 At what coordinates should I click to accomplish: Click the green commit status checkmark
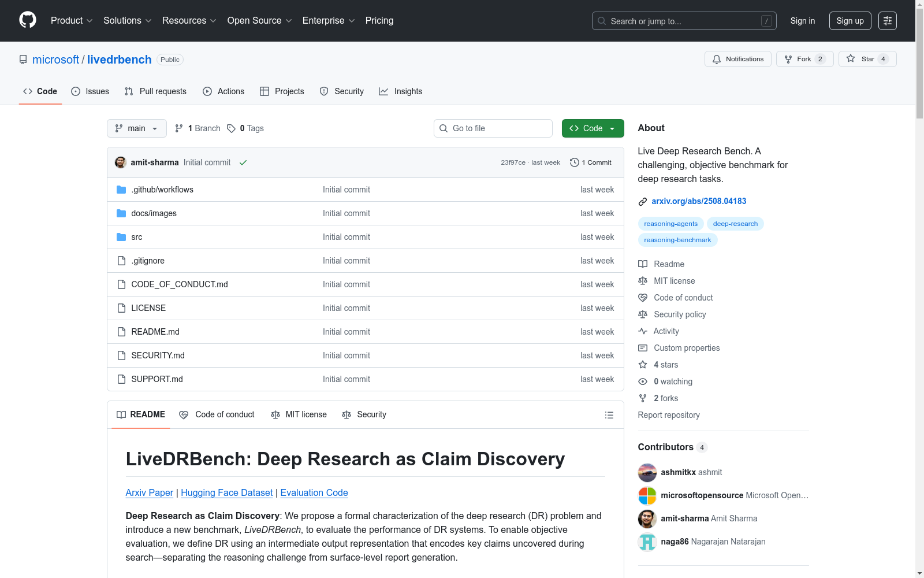243,162
